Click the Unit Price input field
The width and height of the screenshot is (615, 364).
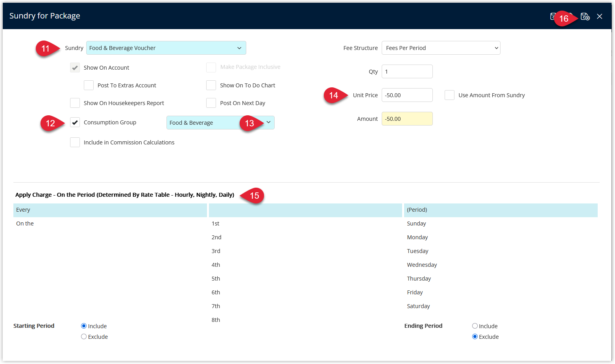(x=407, y=95)
